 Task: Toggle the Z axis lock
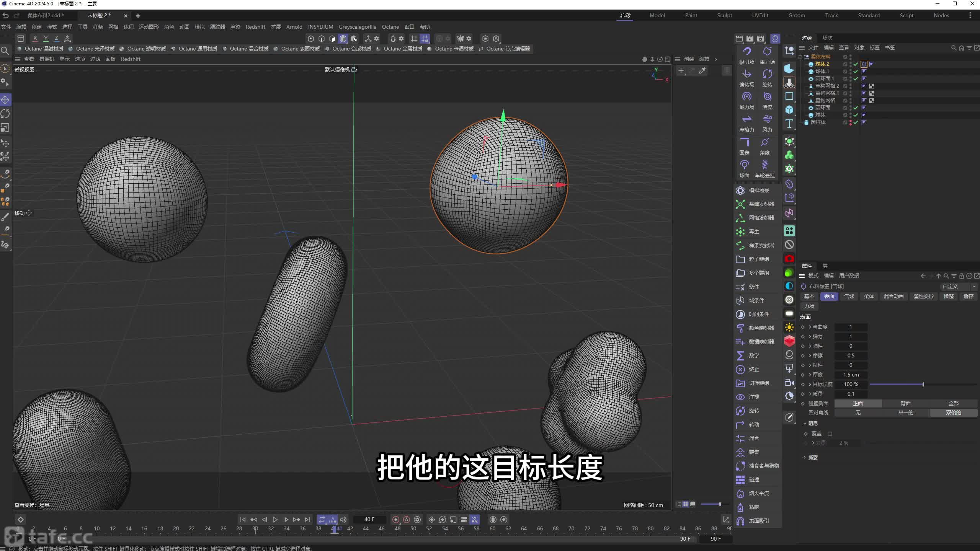(x=56, y=38)
